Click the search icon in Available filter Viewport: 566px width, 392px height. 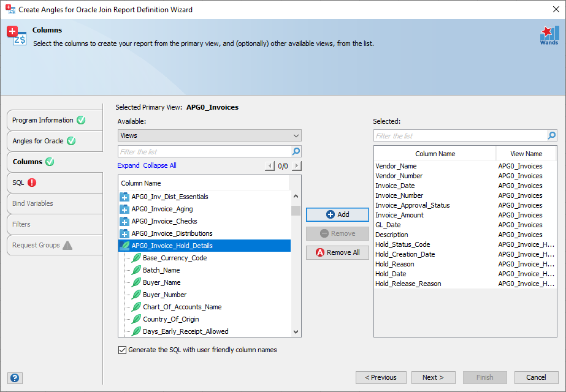pyautogui.click(x=296, y=151)
